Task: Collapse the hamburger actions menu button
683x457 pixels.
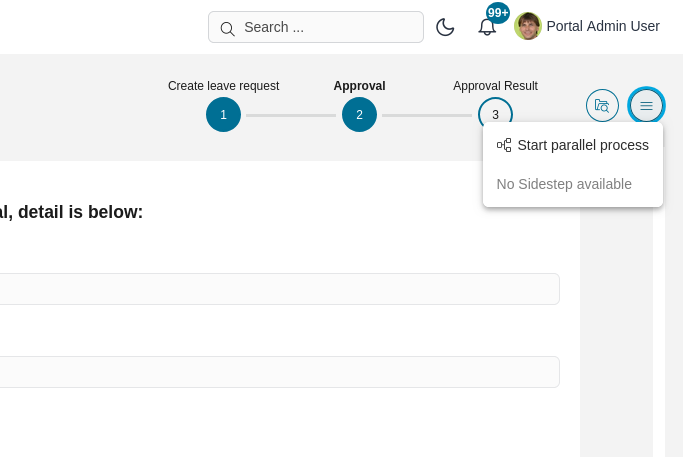Action: [646, 106]
